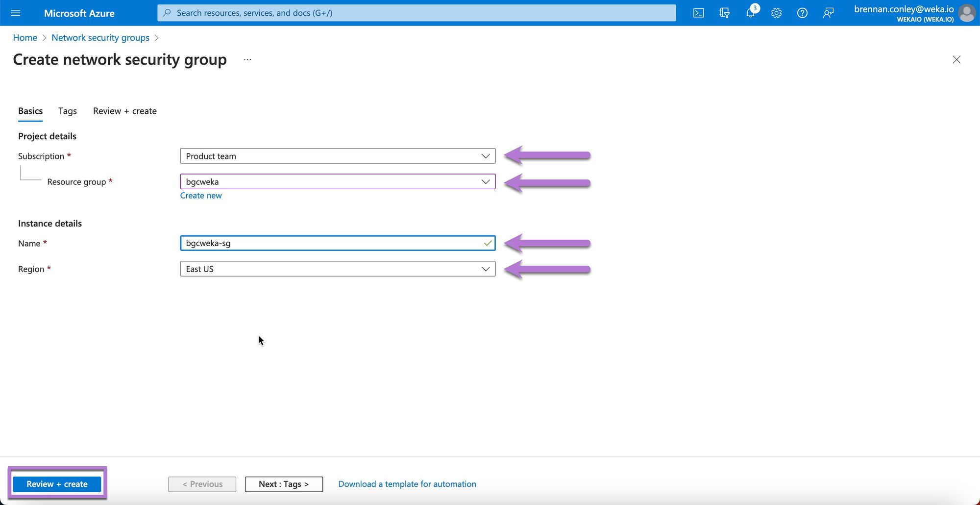This screenshot has width=980, height=505.
Task: Switch to the Tags tab
Action: pos(68,111)
